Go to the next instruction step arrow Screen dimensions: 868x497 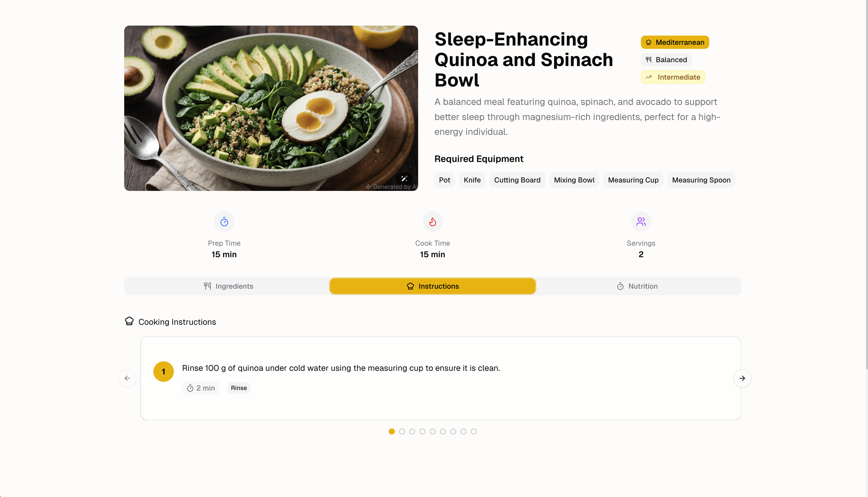tap(742, 378)
